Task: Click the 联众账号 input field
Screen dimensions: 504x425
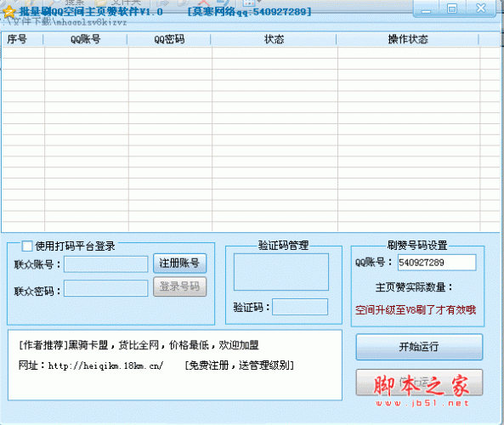Action: click(106, 264)
